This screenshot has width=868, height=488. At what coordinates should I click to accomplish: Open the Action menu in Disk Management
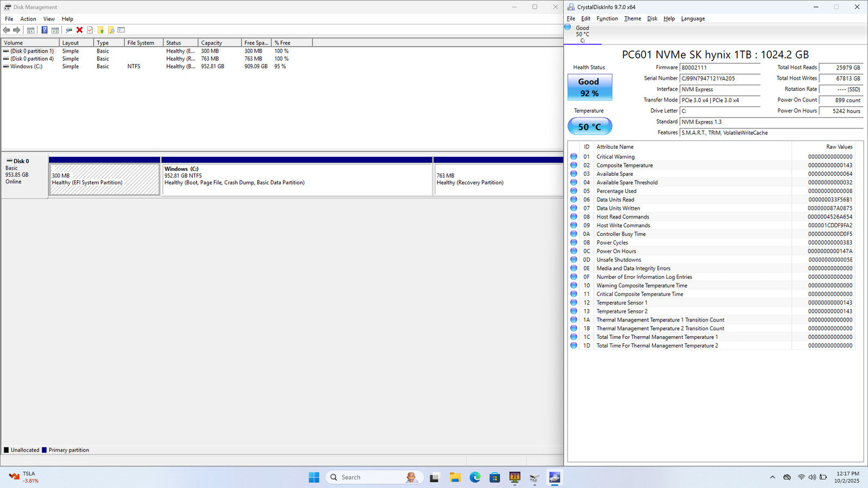[28, 19]
